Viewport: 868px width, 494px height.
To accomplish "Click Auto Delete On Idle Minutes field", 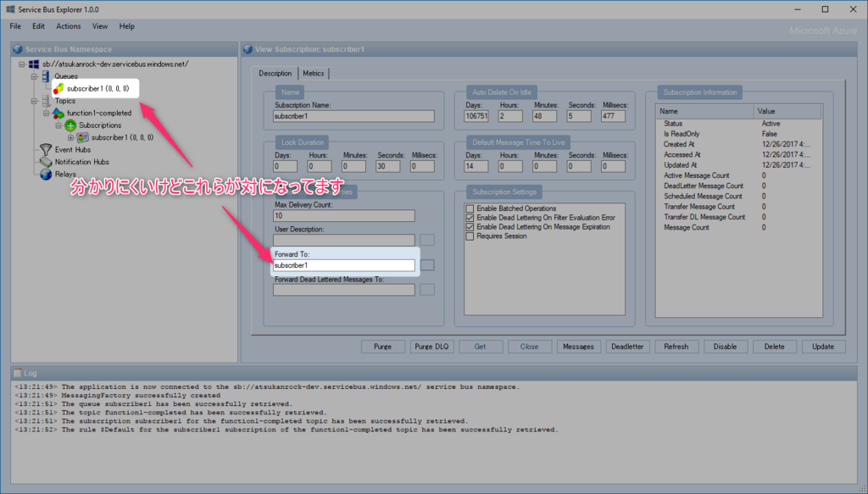I will pos(545,116).
